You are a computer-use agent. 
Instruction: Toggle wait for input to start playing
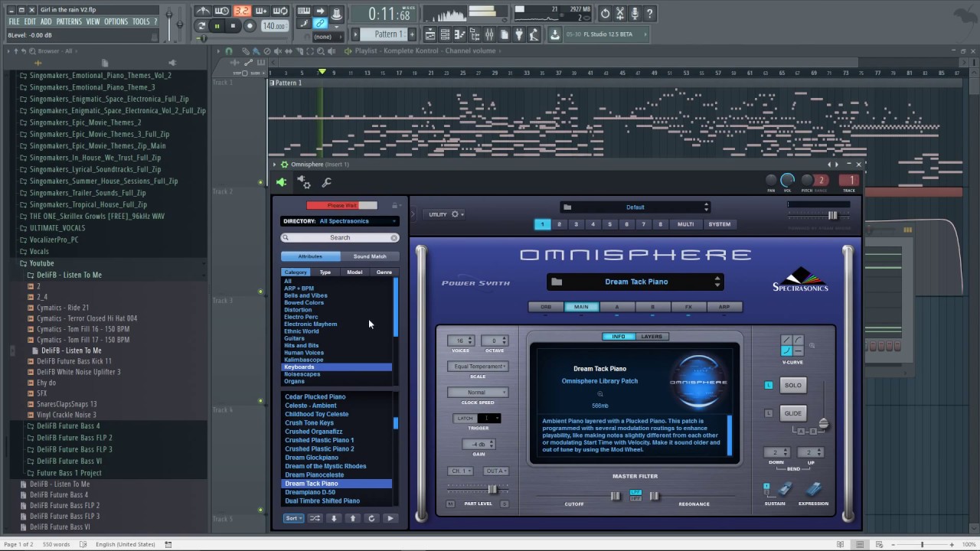[222, 11]
